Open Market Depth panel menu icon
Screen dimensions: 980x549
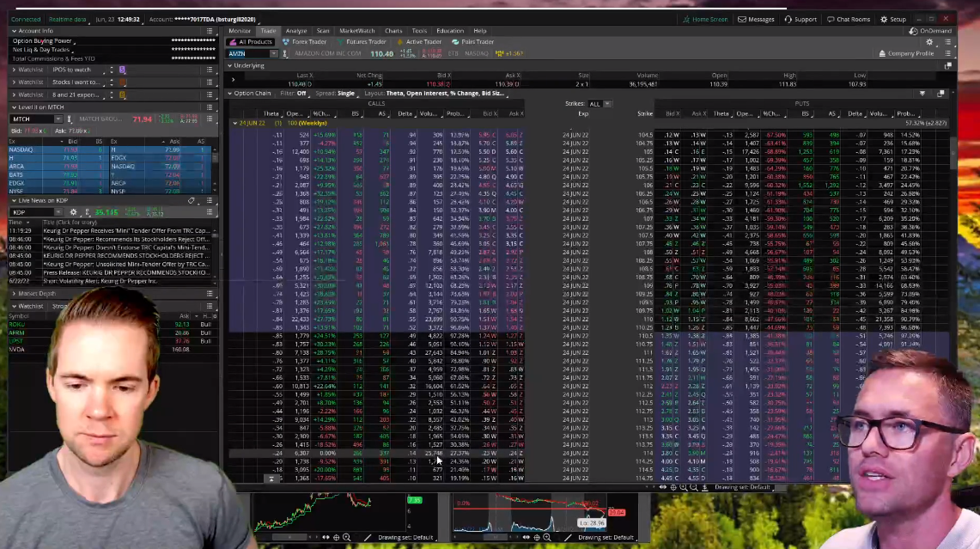tap(210, 294)
